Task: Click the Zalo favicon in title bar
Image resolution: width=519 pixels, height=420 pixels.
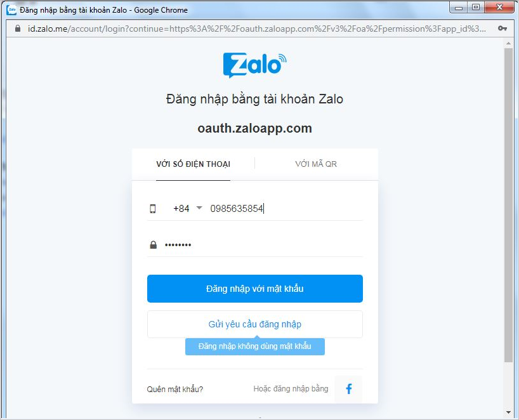Action: [11, 10]
